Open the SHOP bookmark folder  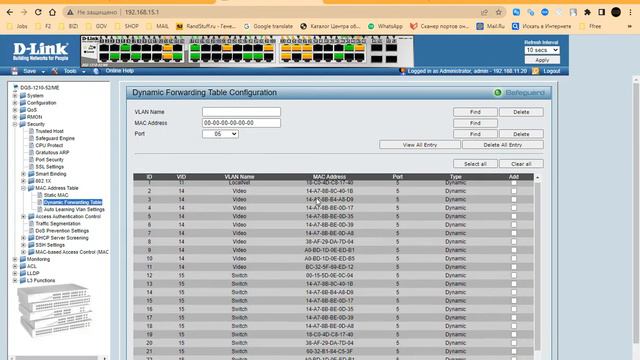pos(127,26)
